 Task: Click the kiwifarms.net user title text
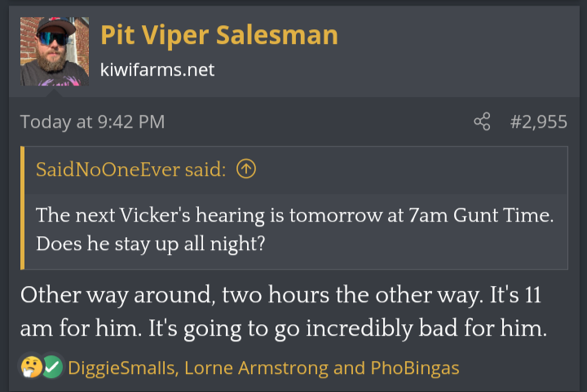(157, 70)
